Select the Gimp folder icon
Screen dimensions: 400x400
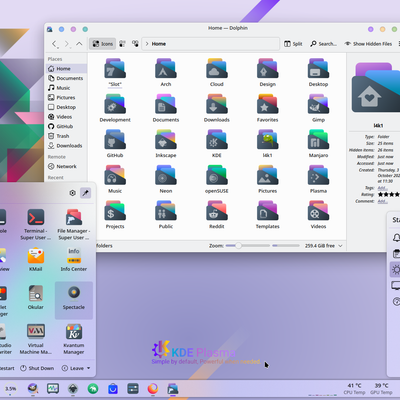(x=318, y=104)
